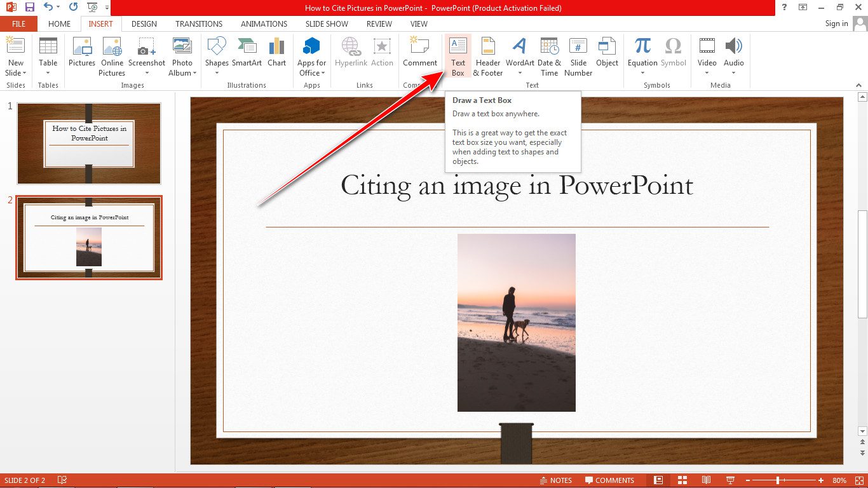Click the Sign in link

pyautogui.click(x=836, y=24)
